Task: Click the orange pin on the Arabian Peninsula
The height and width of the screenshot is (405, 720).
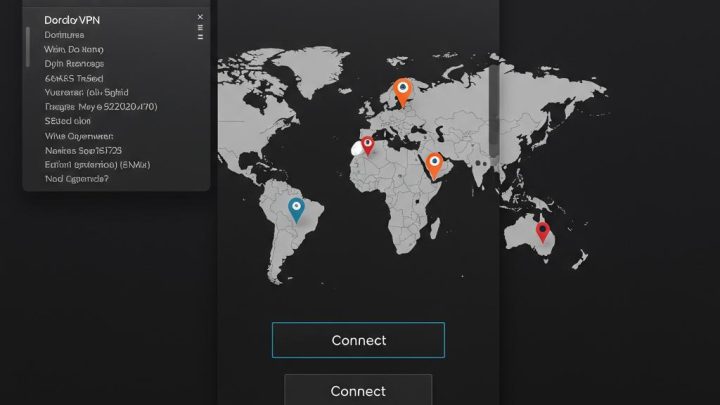Action: click(x=433, y=162)
